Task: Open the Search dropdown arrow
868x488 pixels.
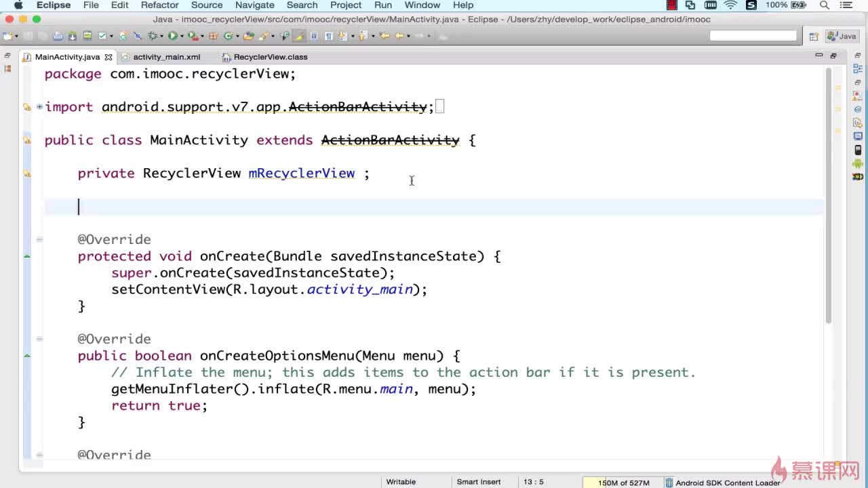Action: [x=272, y=37]
